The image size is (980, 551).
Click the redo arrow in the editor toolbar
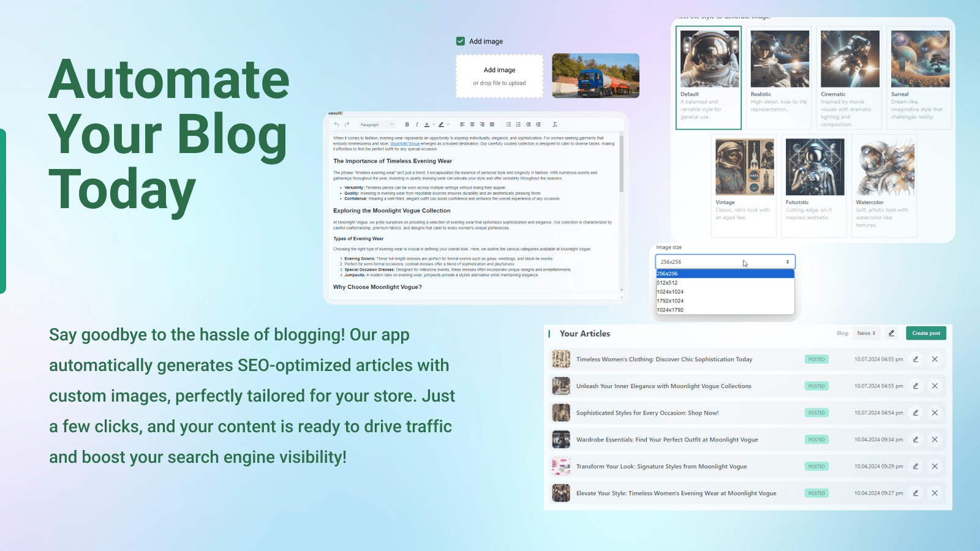347,124
